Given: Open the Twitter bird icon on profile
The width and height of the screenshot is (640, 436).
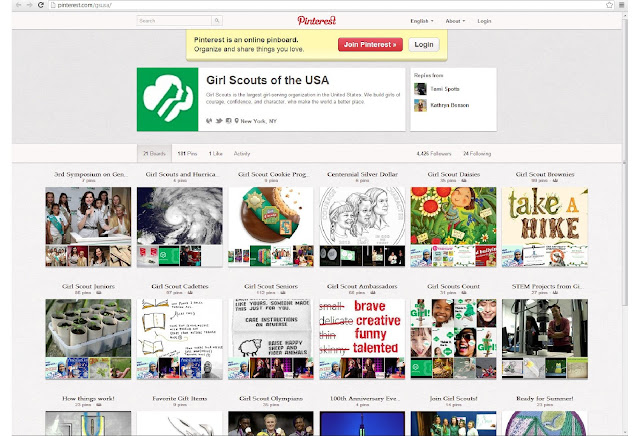Looking at the screenshot, I should (219, 121).
